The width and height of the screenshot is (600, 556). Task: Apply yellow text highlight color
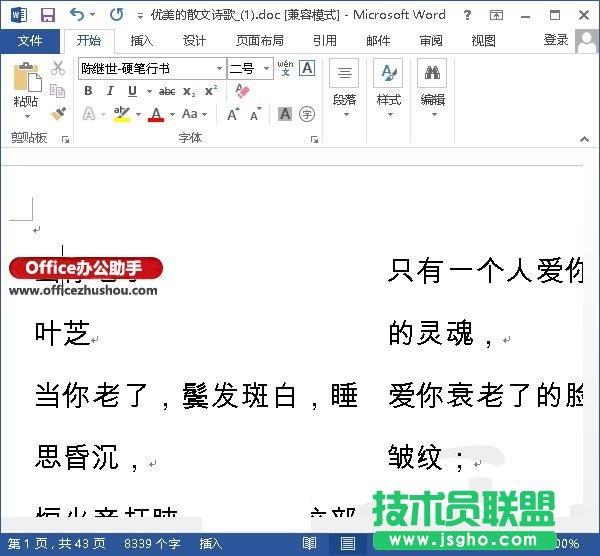[122, 114]
